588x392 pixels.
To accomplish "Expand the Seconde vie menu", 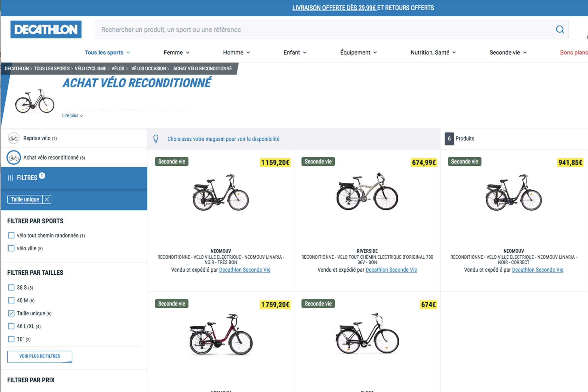I will 508,53.
